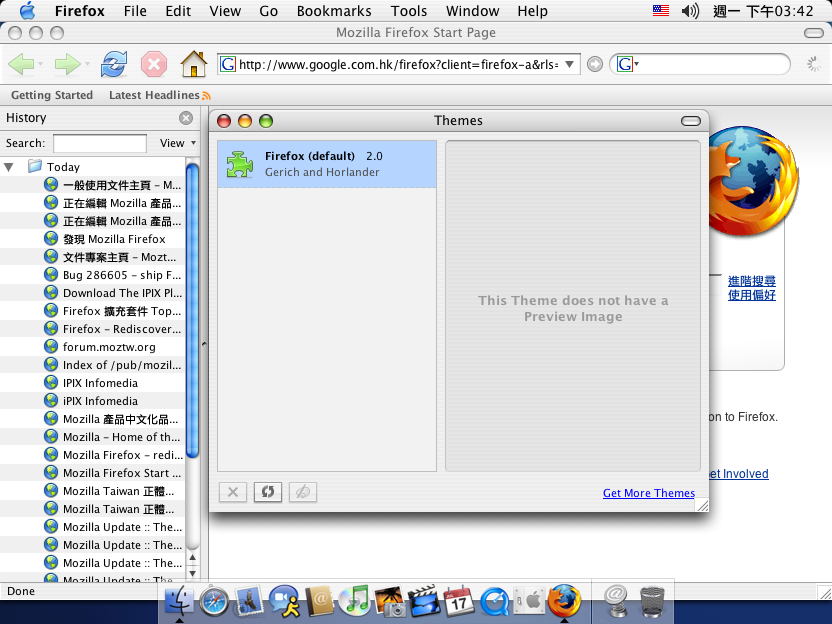Screen dimensions: 832x624
Task: Toggle the main window toolbar pill button
Action: pos(814,33)
